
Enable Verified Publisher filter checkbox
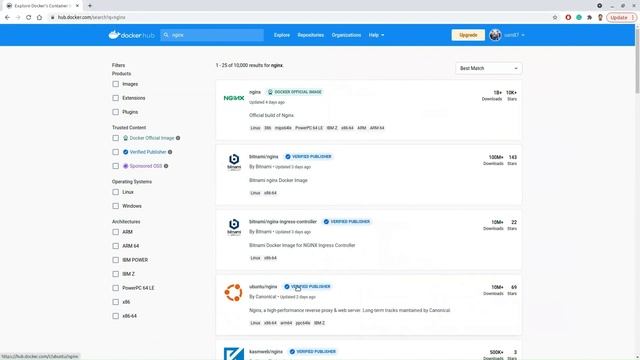coord(116,152)
